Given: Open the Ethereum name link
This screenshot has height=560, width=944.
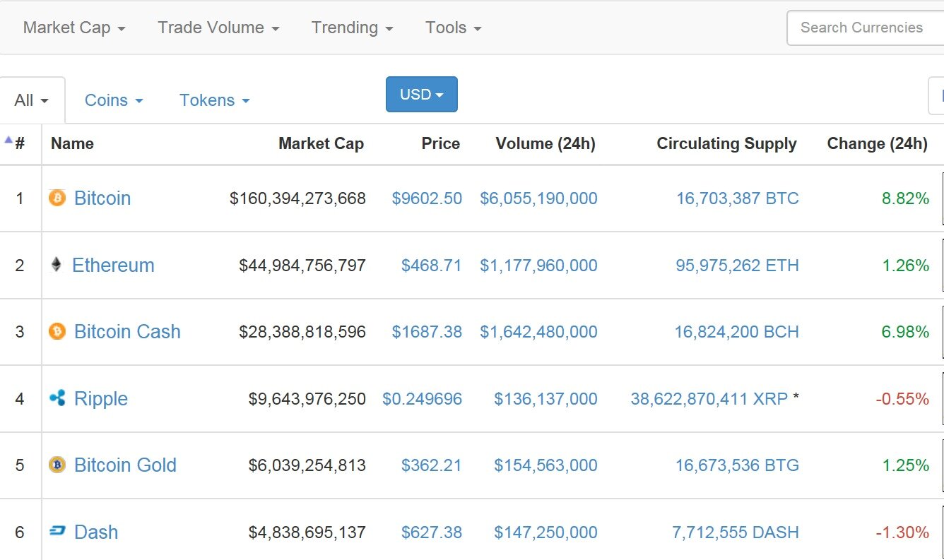Looking at the screenshot, I should pos(113,265).
